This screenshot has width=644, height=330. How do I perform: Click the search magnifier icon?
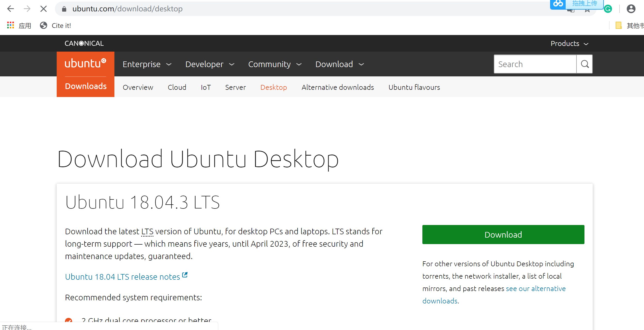(584, 64)
